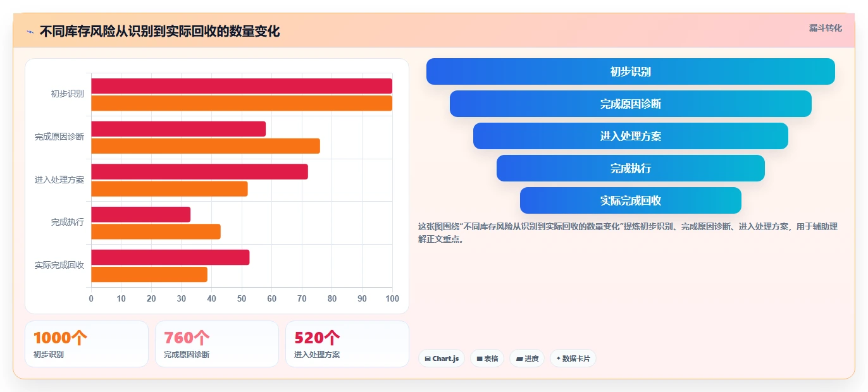Click the 进入处理方案 chart axis label
This screenshot has width=868, height=392.
click(59, 180)
